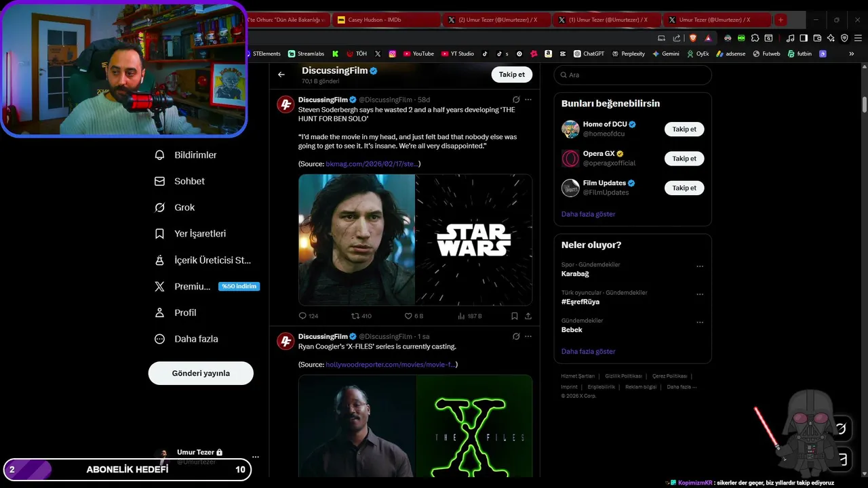Click the Brave Rewards triangle icon
Viewport: 868px width, 488px height.
click(708, 38)
